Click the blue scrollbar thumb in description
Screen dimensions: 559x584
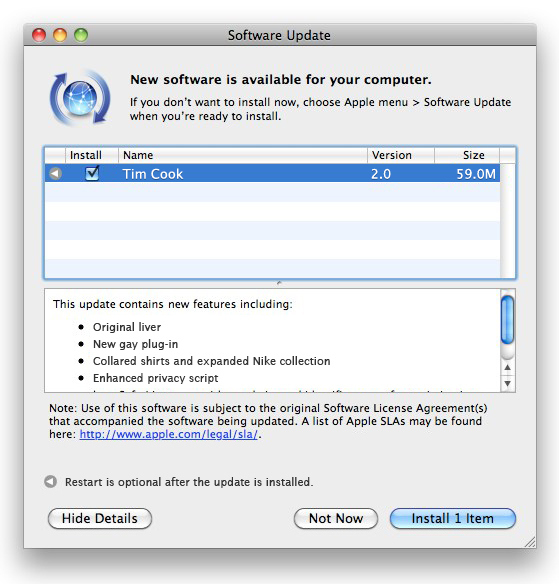coord(507,320)
